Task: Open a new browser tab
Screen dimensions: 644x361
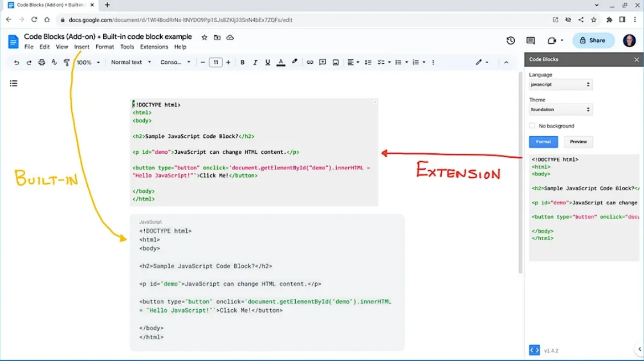Action: pos(107,5)
